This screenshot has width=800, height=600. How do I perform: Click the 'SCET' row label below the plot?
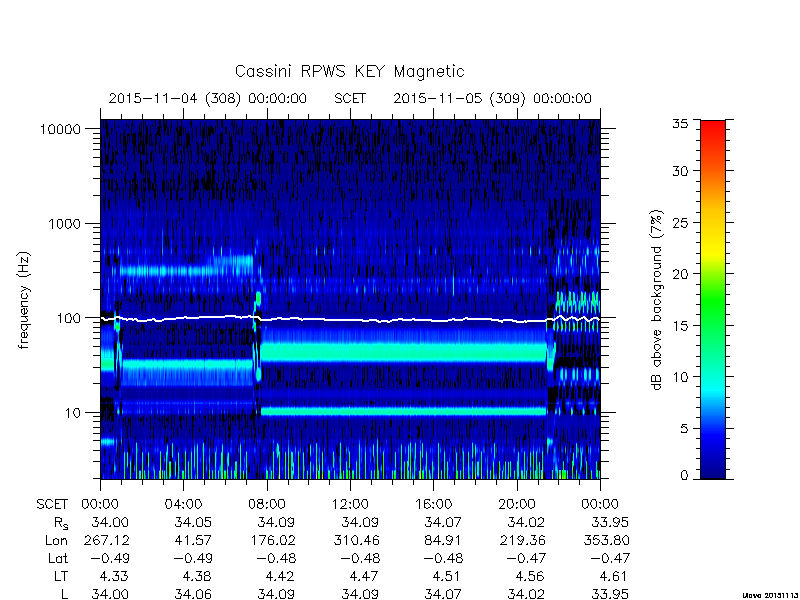pos(52,504)
